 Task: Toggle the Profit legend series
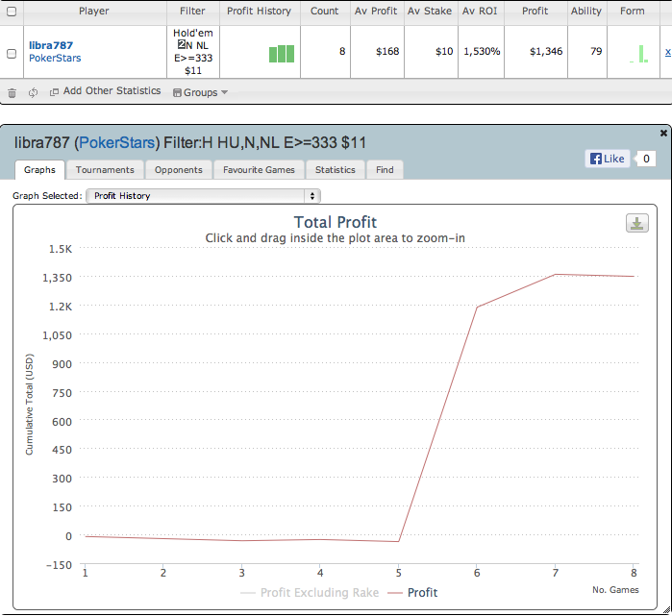(x=412, y=593)
